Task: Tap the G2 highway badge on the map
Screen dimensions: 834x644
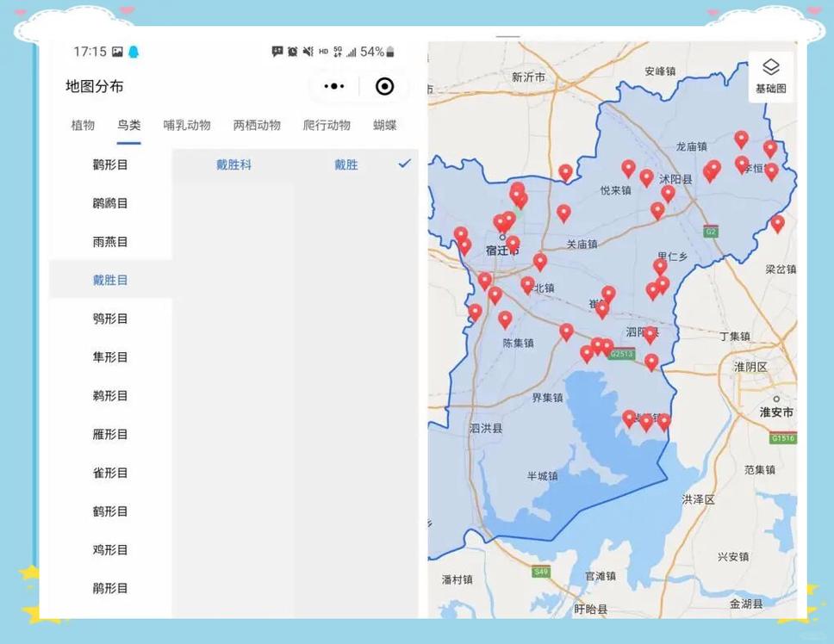Action: coord(711,232)
